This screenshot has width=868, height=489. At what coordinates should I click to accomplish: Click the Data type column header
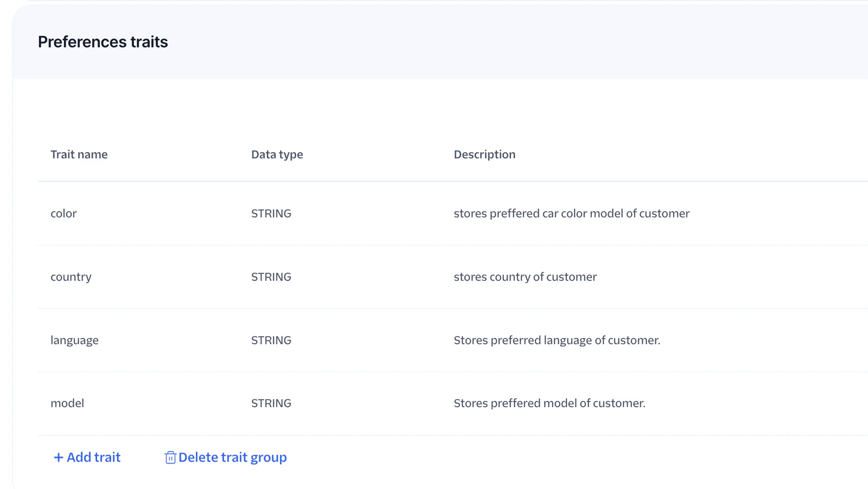pyautogui.click(x=277, y=155)
